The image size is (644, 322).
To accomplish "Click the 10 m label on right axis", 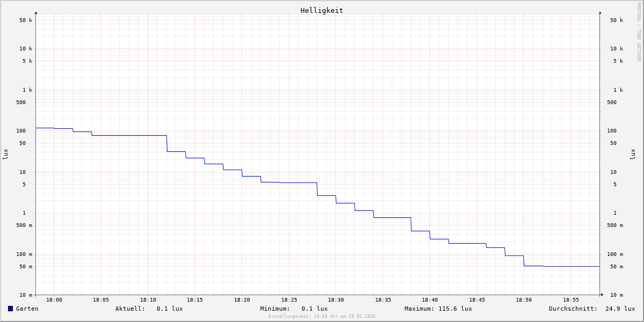I will click(617, 295).
